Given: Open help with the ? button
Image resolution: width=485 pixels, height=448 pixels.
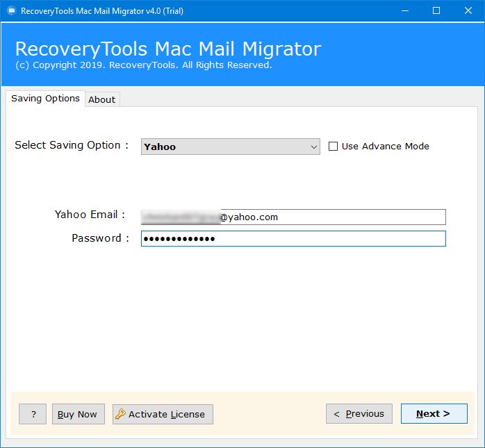Looking at the screenshot, I should [x=33, y=414].
